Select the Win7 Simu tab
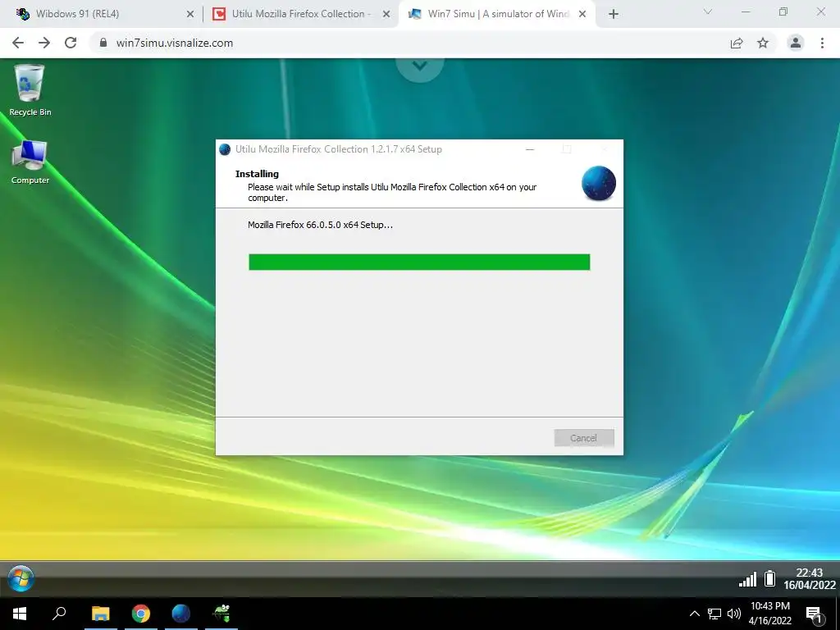This screenshot has height=630, width=840. click(498, 14)
